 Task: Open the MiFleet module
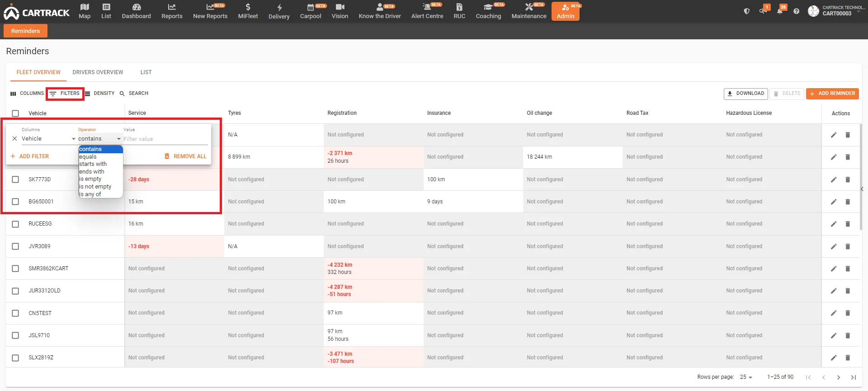pos(248,11)
